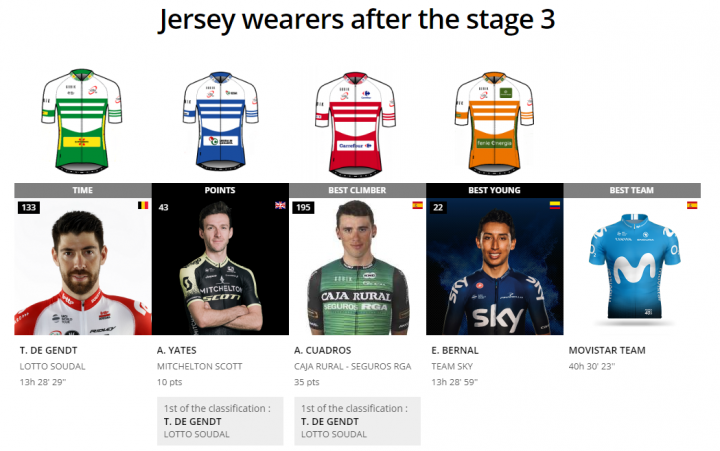Click the rider number 195 badge
720x451 pixels.
pos(303,208)
